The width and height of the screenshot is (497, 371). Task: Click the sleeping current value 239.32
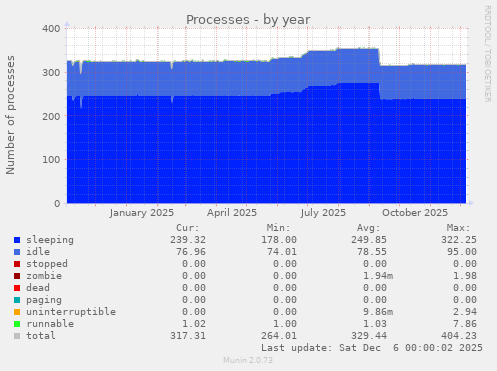click(188, 240)
